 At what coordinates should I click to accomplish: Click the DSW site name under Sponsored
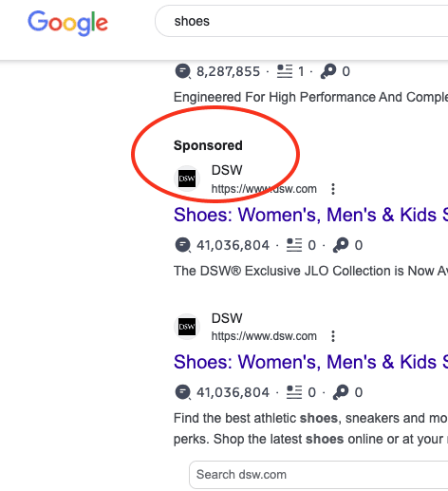point(227,170)
